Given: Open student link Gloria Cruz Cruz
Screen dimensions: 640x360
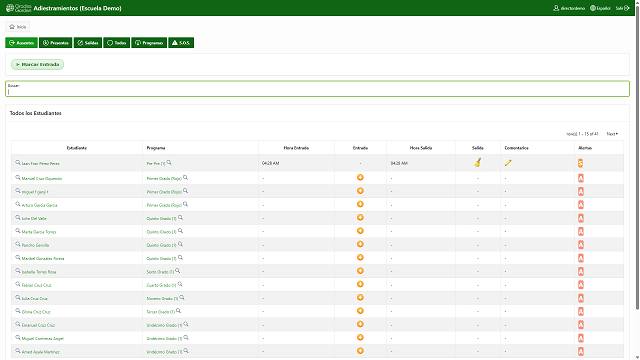Looking at the screenshot, I should (36, 312).
